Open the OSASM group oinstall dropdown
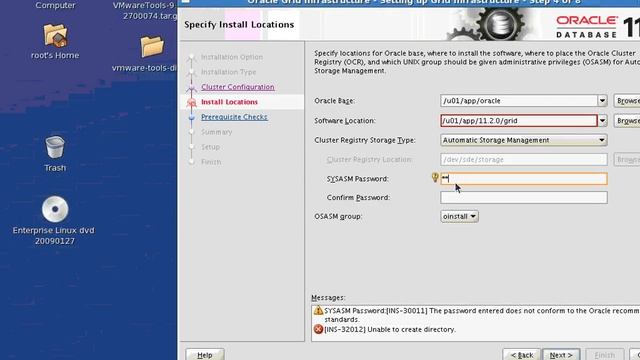Image resolution: width=640 pixels, height=360 pixels. (459, 216)
